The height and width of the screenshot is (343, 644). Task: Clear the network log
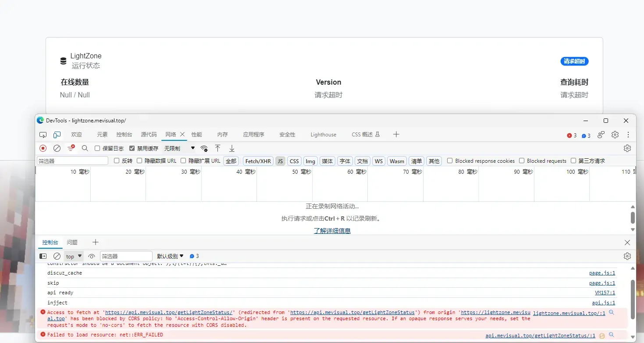[x=57, y=148]
